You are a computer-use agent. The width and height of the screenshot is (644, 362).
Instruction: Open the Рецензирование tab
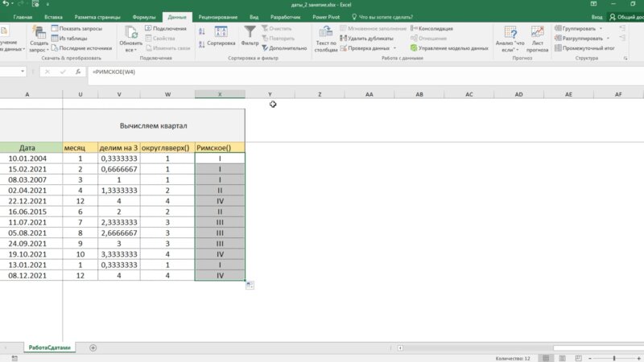(x=217, y=17)
